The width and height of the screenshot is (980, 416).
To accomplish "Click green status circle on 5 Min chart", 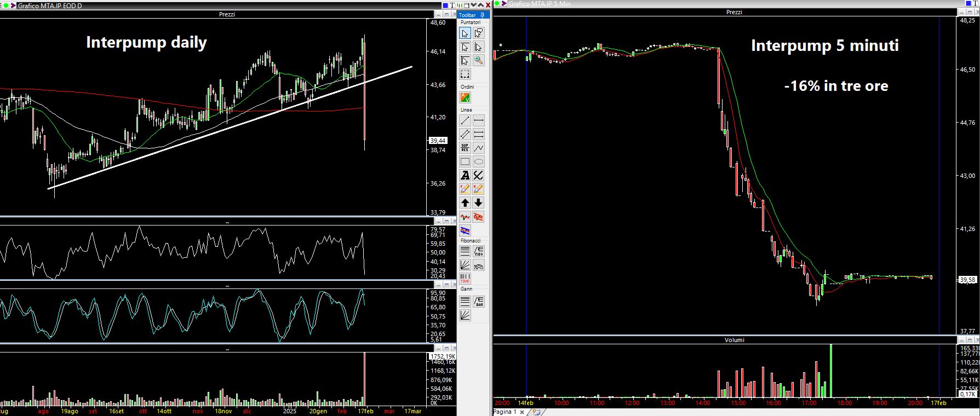I will [497, 3].
